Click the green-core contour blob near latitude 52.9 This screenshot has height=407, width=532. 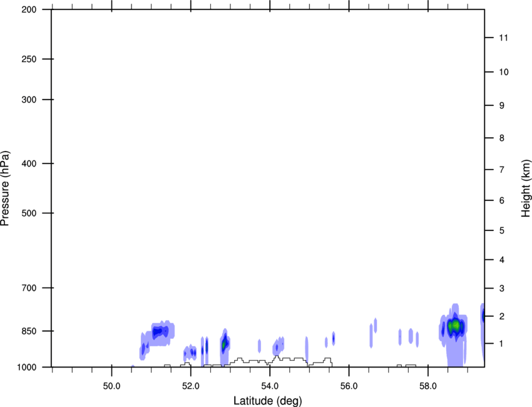[224, 344]
